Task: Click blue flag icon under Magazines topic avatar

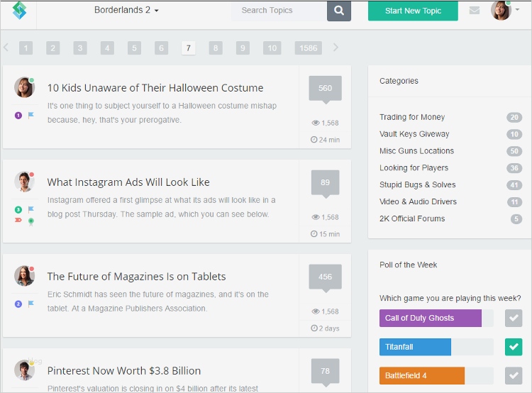Action: (31, 304)
